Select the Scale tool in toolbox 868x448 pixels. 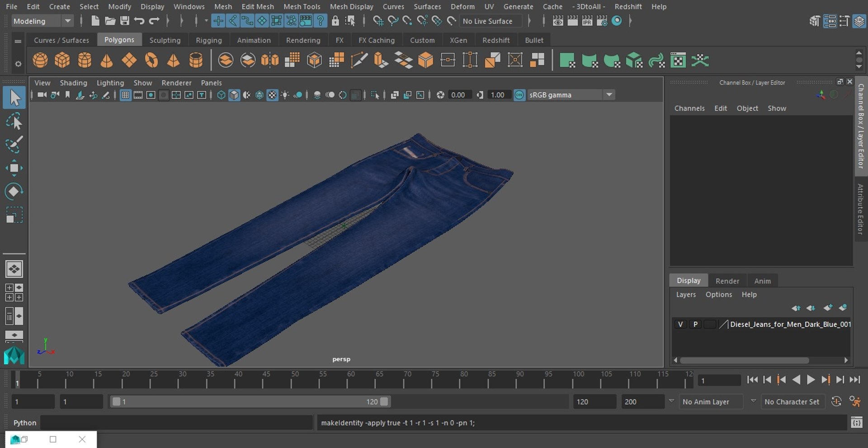14,215
